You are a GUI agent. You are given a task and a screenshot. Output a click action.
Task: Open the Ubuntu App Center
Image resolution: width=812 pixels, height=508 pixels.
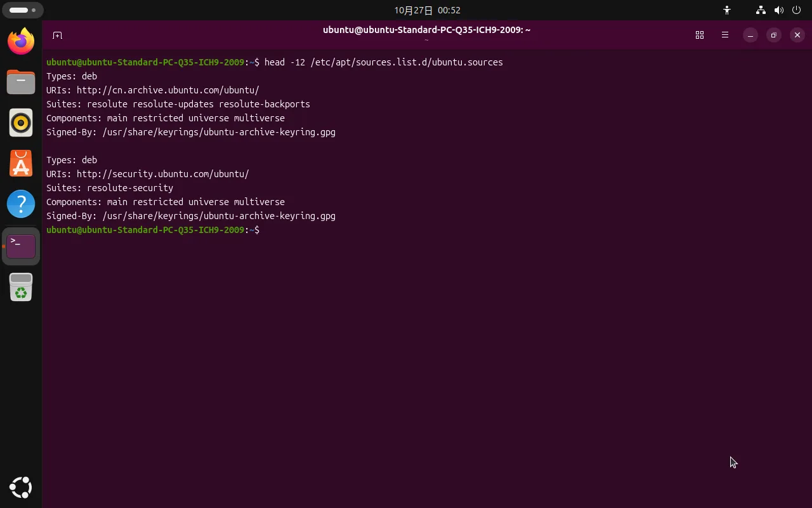coord(21,164)
